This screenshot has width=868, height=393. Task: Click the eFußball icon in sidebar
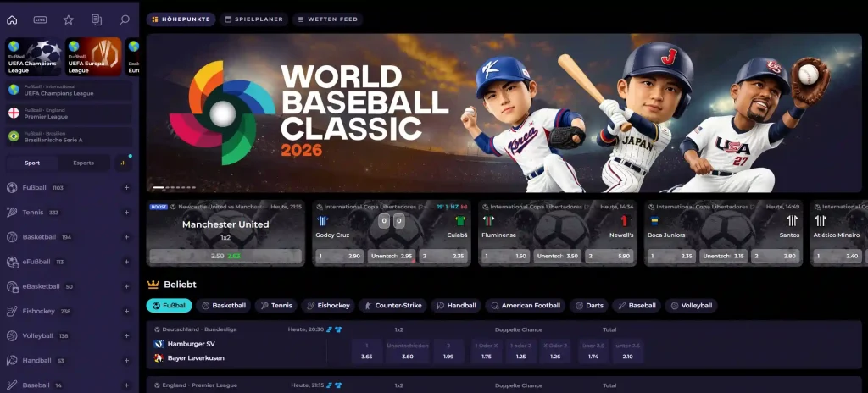(x=12, y=262)
